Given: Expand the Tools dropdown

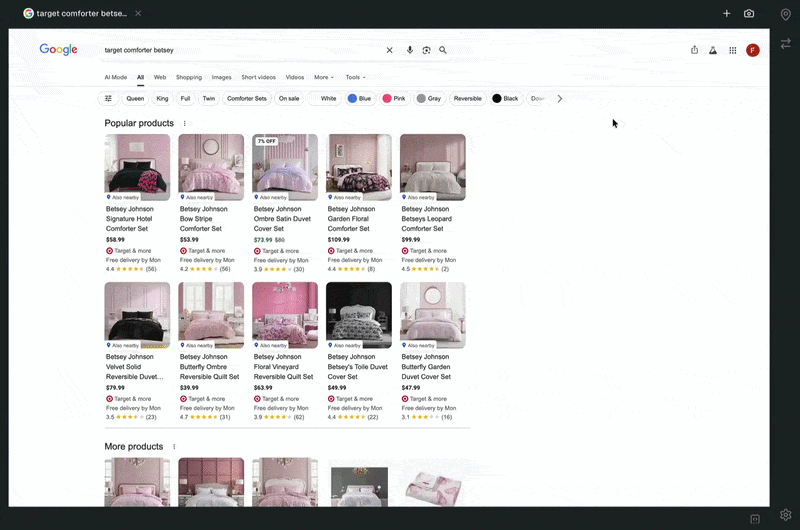Looking at the screenshot, I should click(x=355, y=78).
